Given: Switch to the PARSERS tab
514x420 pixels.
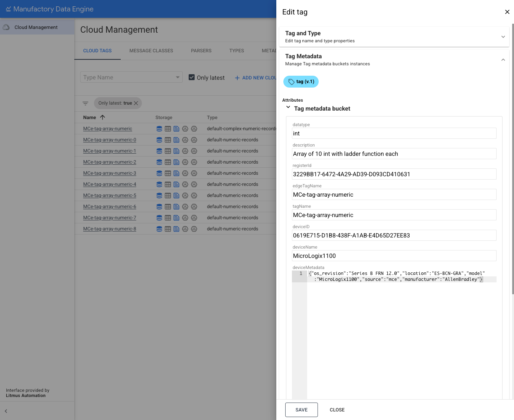Looking at the screenshot, I should (201, 51).
